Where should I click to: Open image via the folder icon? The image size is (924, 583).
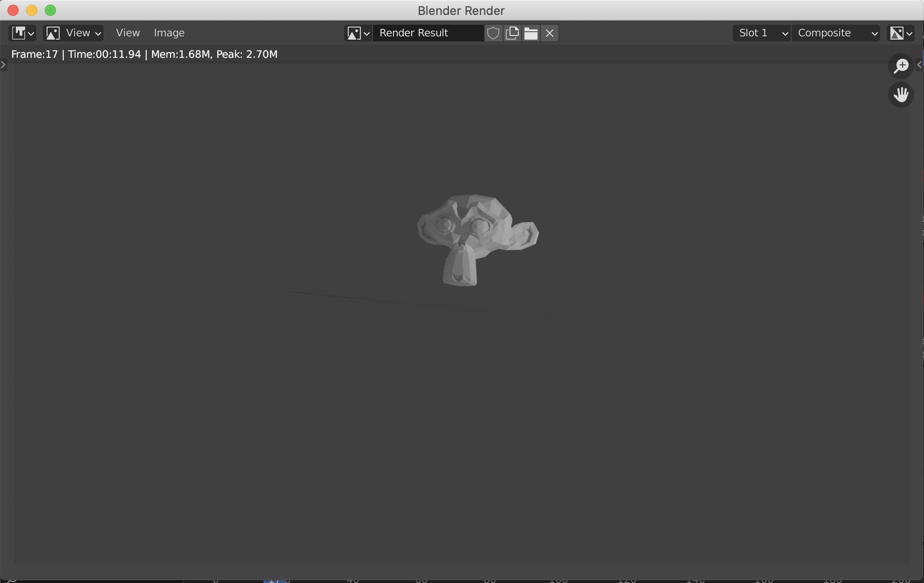531,33
